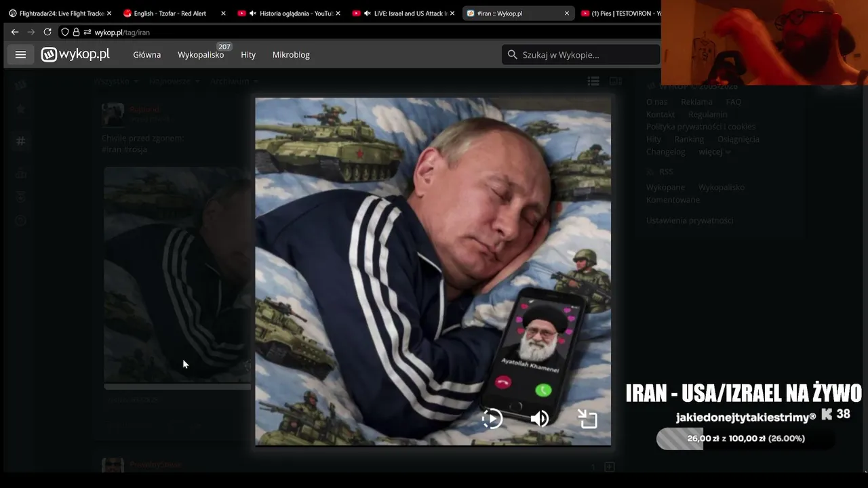
Task: Open the Komentowane RSS link
Action: click(673, 200)
